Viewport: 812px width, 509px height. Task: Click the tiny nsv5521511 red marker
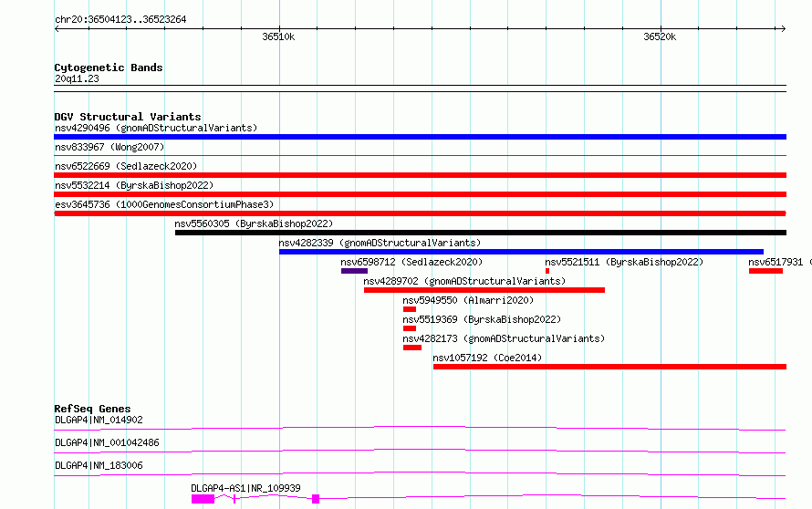547,271
